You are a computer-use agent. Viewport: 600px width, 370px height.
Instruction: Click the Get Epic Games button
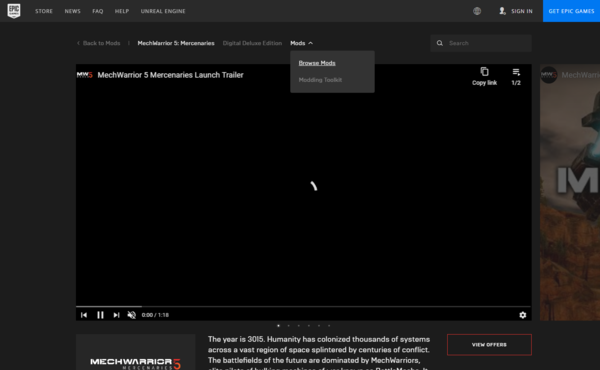[571, 11]
